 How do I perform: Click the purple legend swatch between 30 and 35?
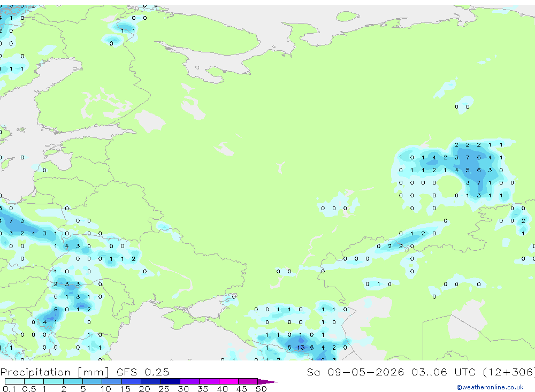pyautogui.click(x=190, y=381)
